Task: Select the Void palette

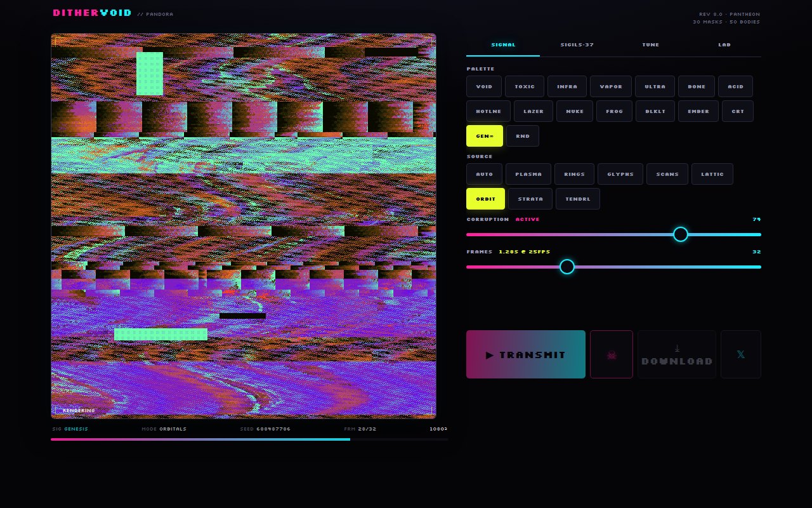Action: point(484,86)
